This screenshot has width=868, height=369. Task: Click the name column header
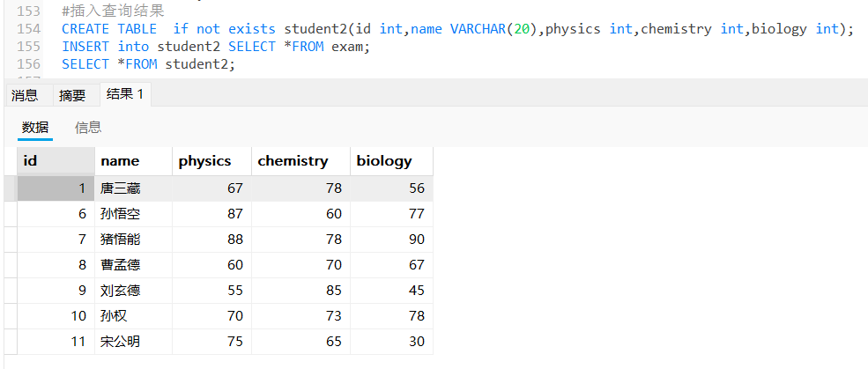click(x=133, y=161)
